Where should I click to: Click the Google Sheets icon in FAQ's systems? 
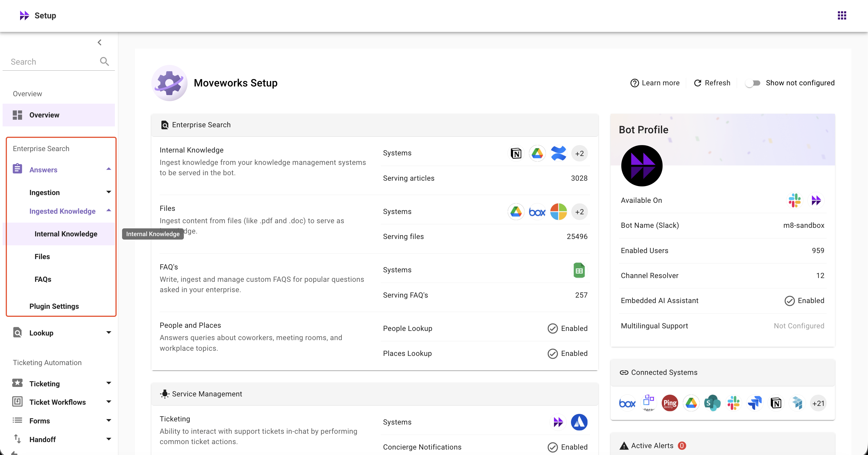coord(579,270)
